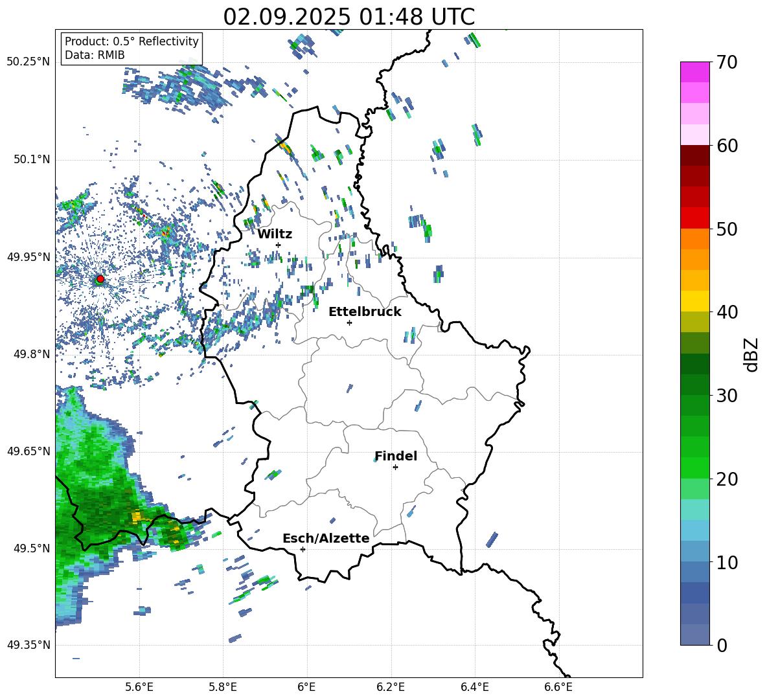Click the 6.4°E longitude label

(x=474, y=687)
